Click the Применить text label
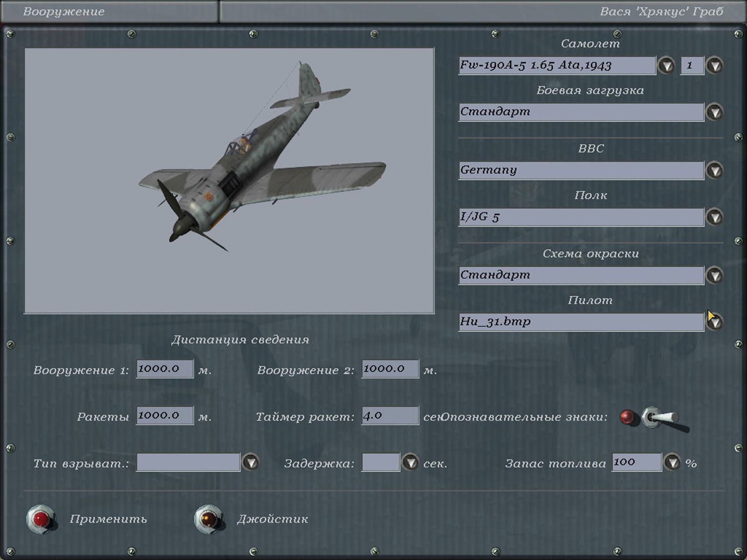Viewport: 747px width, 560px height. pos(108,519)
